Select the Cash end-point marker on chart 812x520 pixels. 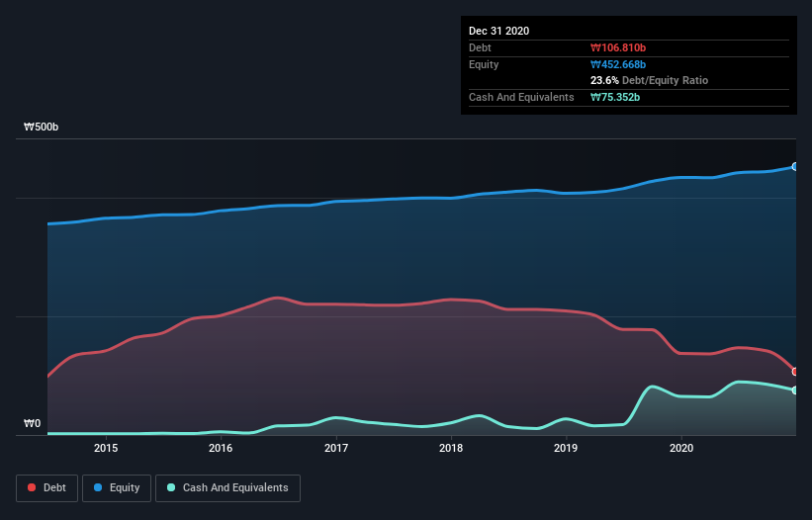point(795,390)
